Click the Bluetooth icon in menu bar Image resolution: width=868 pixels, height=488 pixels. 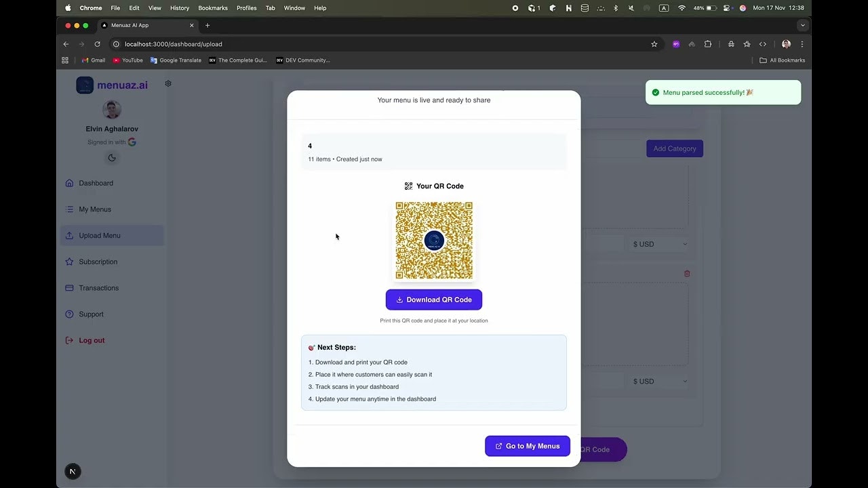[616, 8]
